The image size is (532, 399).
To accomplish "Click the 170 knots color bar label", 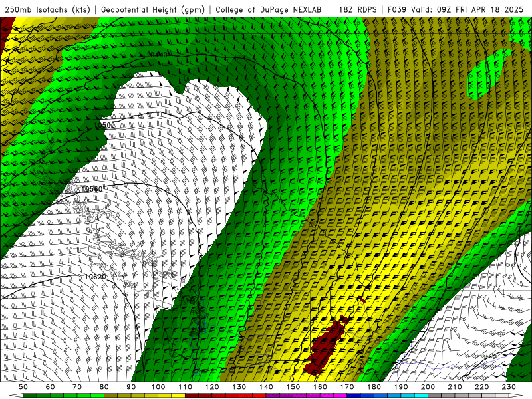I will pos(347,387).
